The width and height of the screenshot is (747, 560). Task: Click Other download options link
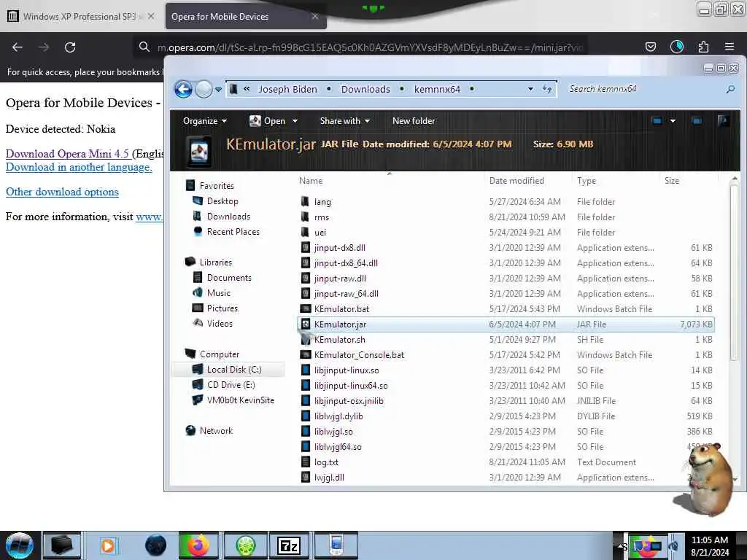click(62, 192)
